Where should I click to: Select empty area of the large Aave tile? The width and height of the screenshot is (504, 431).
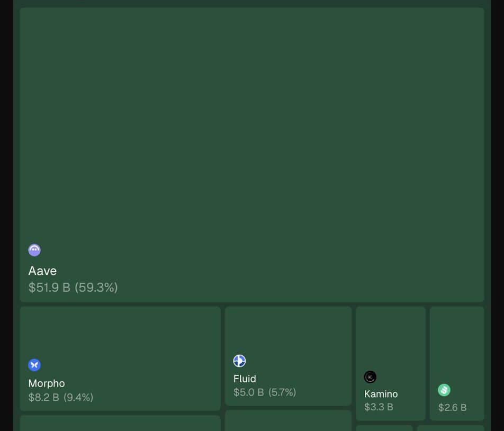(252, 132)
